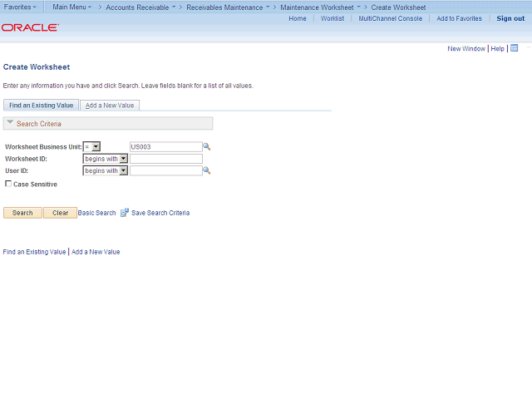Screen dimensions: 532x399
Task: Click the Oracle logo
Action: pos(30,27)
